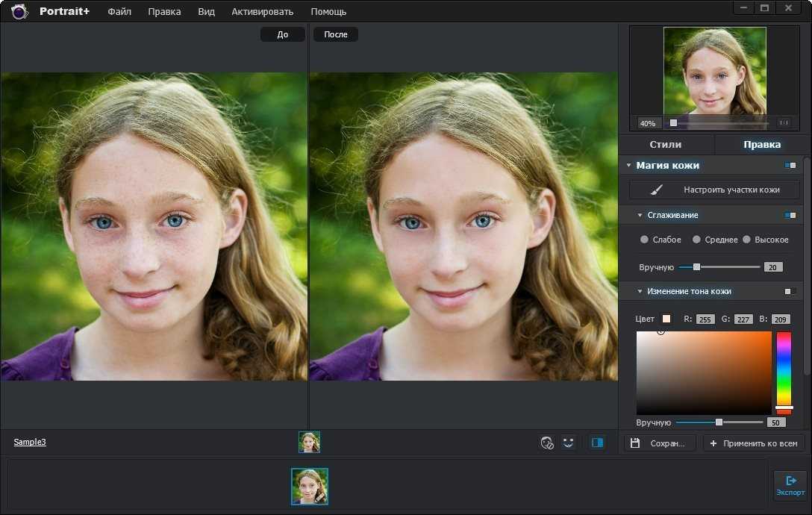Select the Среднее smoothing radio option
This screenshot has height=515, width=812.
(x=696, y=240)
